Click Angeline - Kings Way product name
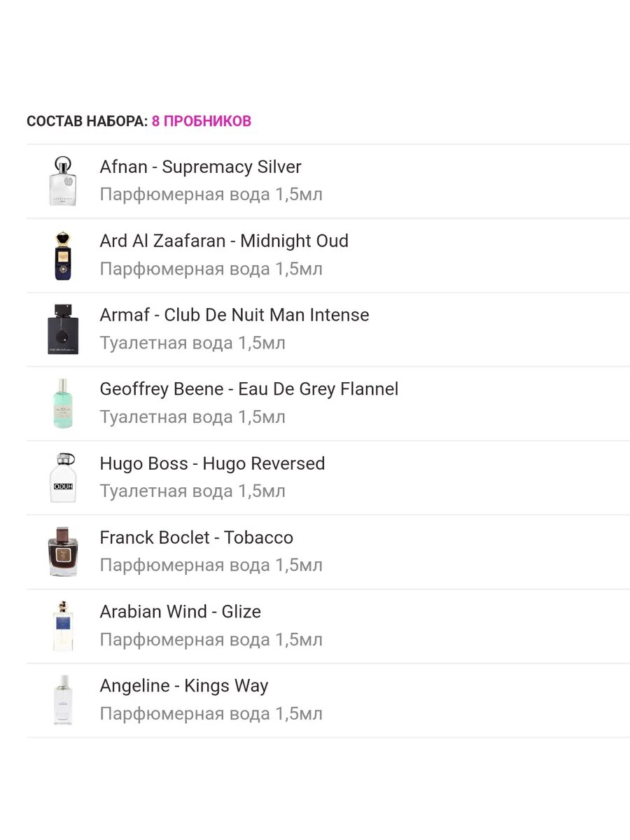 184,686
